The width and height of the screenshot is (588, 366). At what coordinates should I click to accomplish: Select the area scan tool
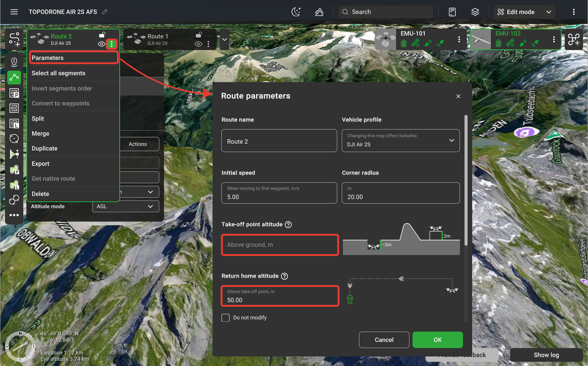[x=14, y=108]
